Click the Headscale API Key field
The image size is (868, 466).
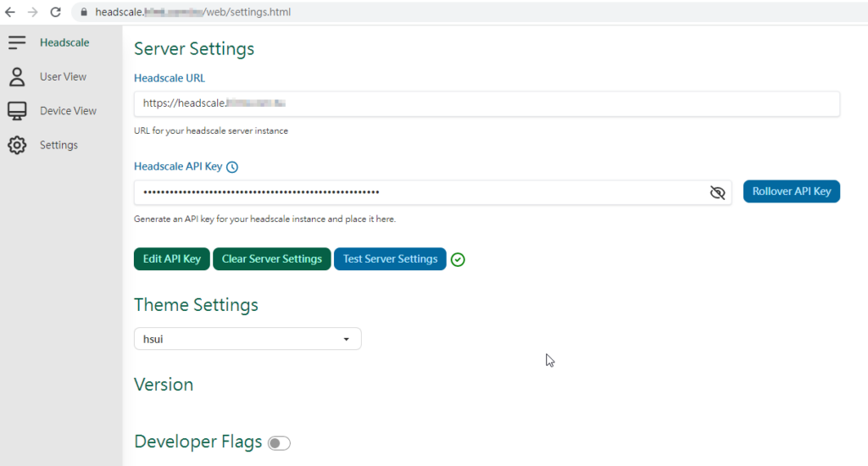(x=432, y=192)
